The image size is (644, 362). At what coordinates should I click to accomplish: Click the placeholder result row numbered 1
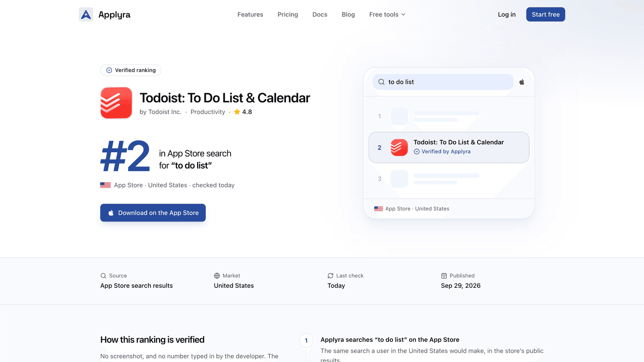pos(448,116)
